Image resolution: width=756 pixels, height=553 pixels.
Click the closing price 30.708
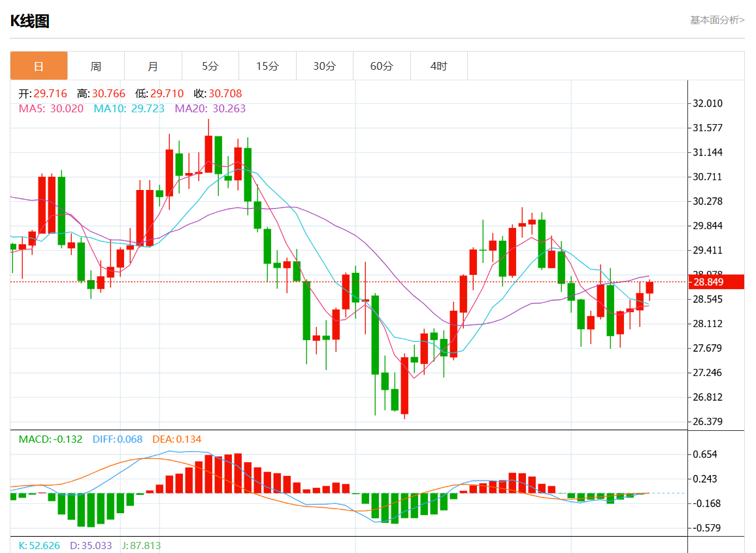click(225, 93)
